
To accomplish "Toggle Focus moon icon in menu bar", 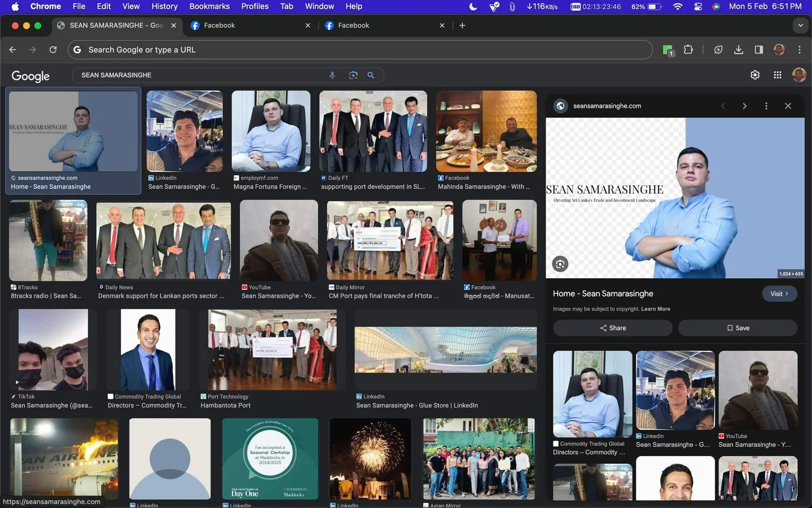I will (x=473, y=6).
